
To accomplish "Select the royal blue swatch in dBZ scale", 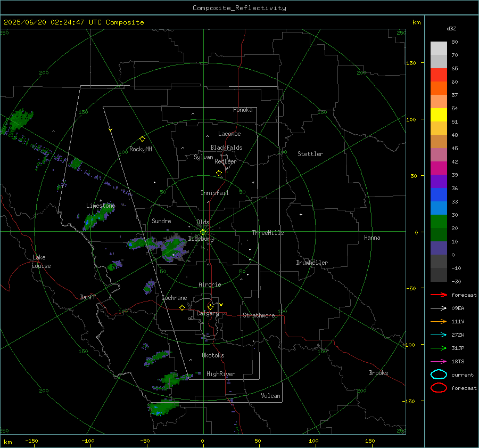I will (x=439, y=195).
